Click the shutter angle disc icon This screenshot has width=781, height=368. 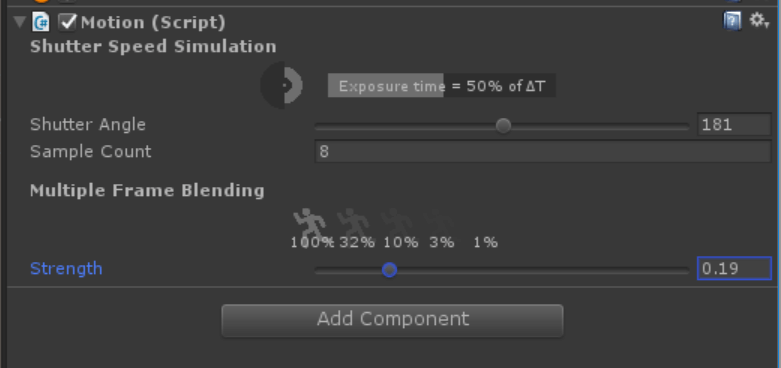click(281, 85)
